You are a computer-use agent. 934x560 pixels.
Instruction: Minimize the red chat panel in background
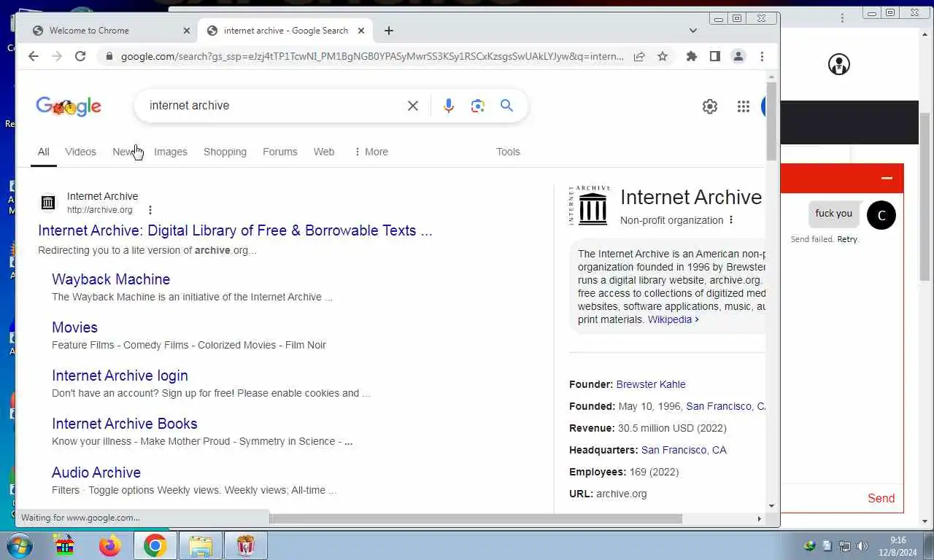coord(887,178)
